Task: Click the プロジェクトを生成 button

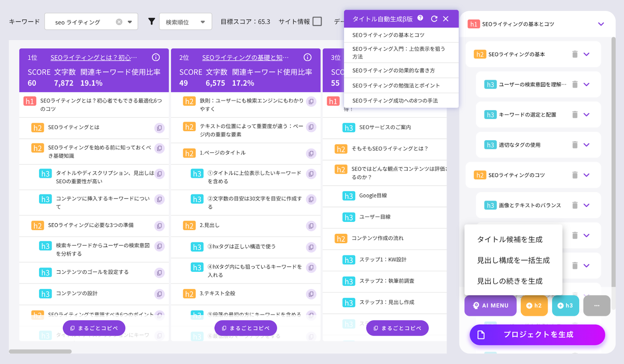Action: tap(537, 335)
